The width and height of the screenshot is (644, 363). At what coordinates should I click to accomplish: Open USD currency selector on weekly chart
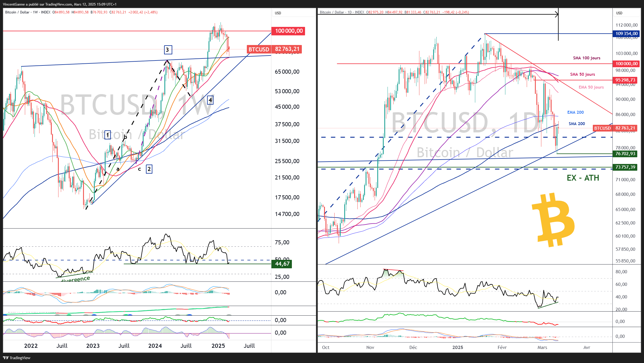278,13
